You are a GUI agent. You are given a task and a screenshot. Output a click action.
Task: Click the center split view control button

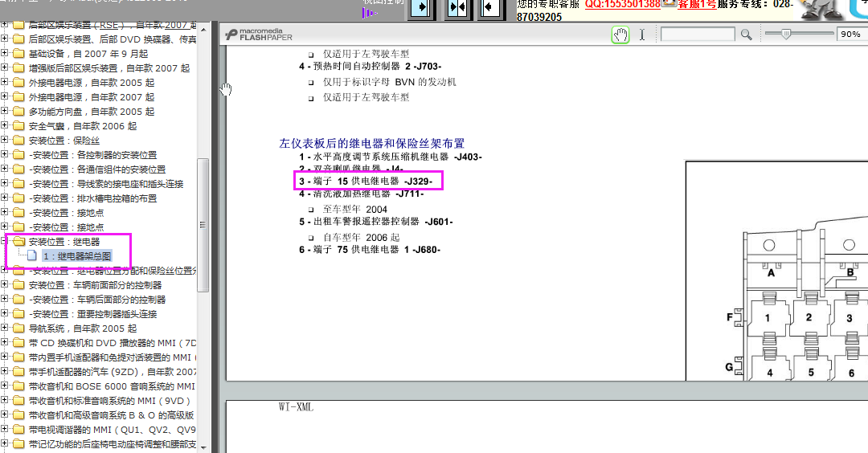click(x=457, y=8)
